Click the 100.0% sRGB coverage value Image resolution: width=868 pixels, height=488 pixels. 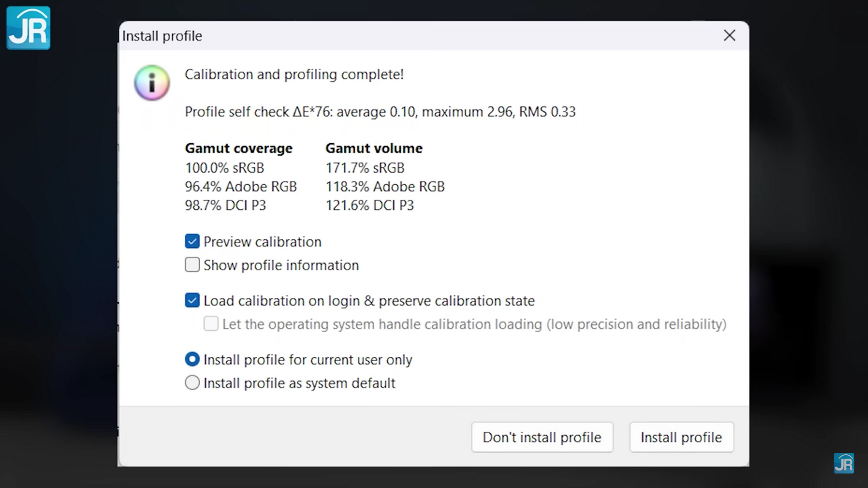pos(224,168)
